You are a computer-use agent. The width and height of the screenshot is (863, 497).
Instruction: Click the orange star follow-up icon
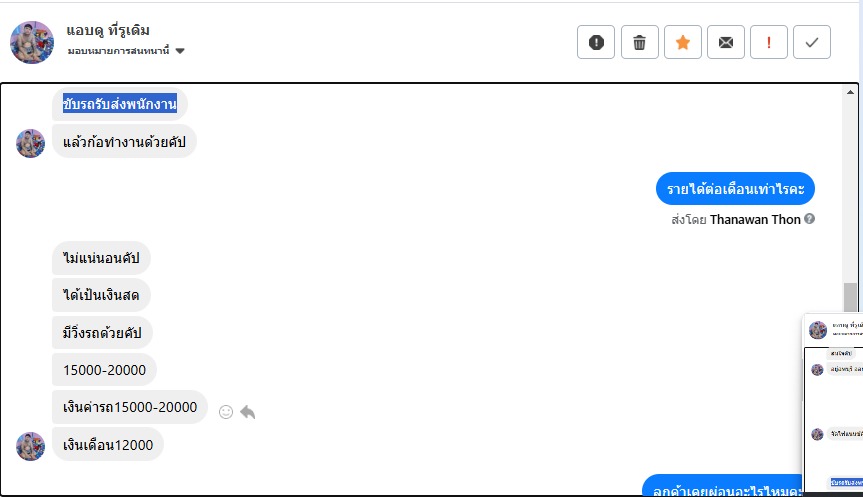coord(682,42)
